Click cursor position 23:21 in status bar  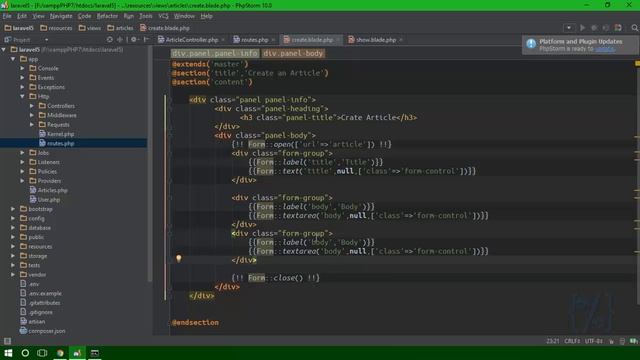pos(552,341)
